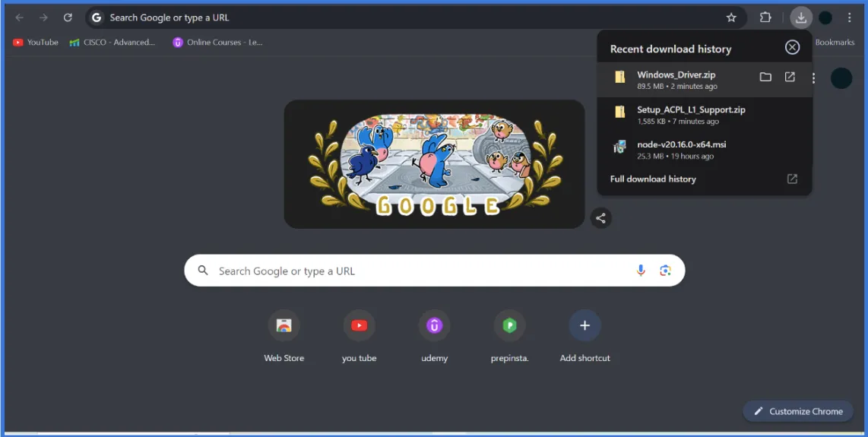Click the node-v20.16.0-x64.msi installer icon
Viewport: 868px width, 437px height.
(x=620, y=147)
